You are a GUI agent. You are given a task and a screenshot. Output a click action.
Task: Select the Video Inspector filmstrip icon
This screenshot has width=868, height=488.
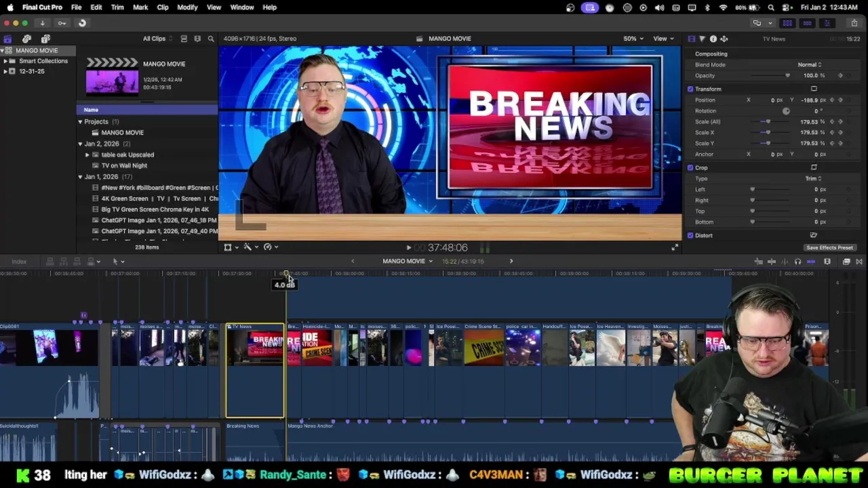(x=691, y=39)
